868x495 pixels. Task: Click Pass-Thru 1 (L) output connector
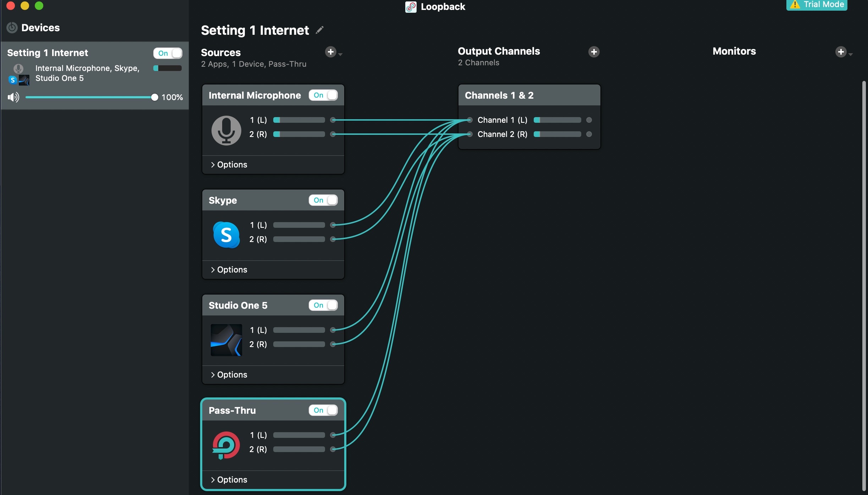333,435
